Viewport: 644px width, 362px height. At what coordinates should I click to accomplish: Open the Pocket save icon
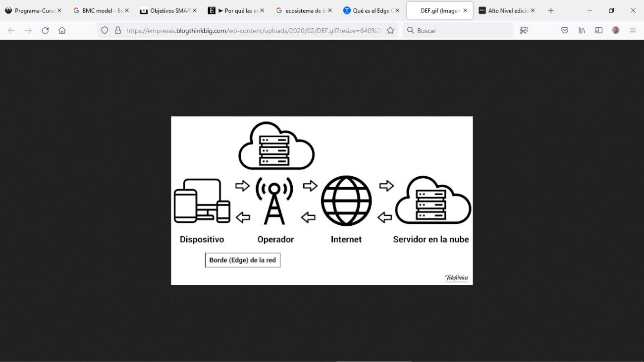click(x=565, y=31)
